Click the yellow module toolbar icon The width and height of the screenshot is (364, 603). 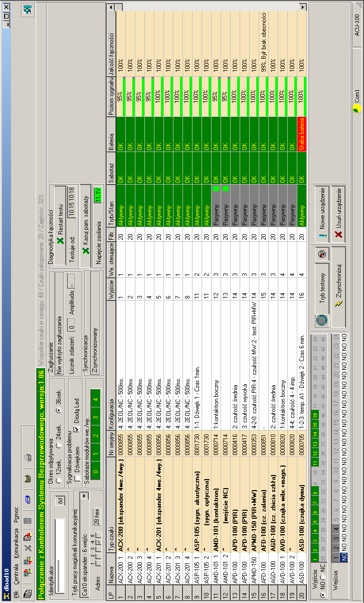pos(28,479)
